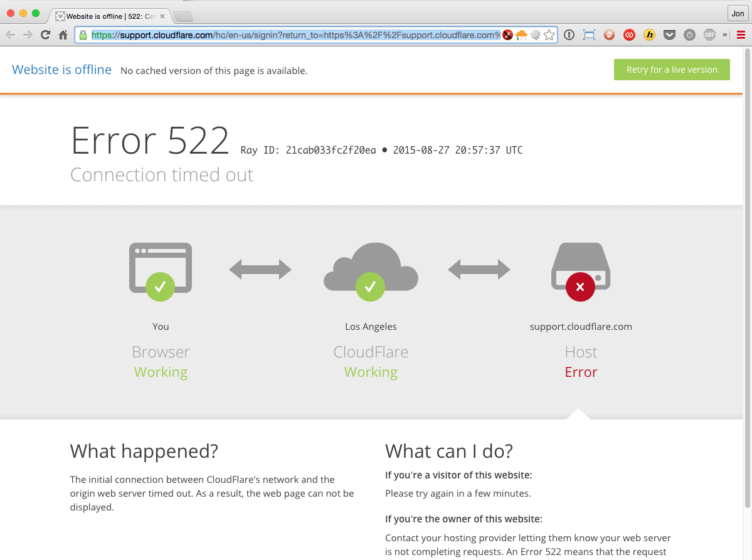The height and width of the screenshot is (560, 752).
Task: Open the Adblock Plus extension
Action: (x=709, y=35)
